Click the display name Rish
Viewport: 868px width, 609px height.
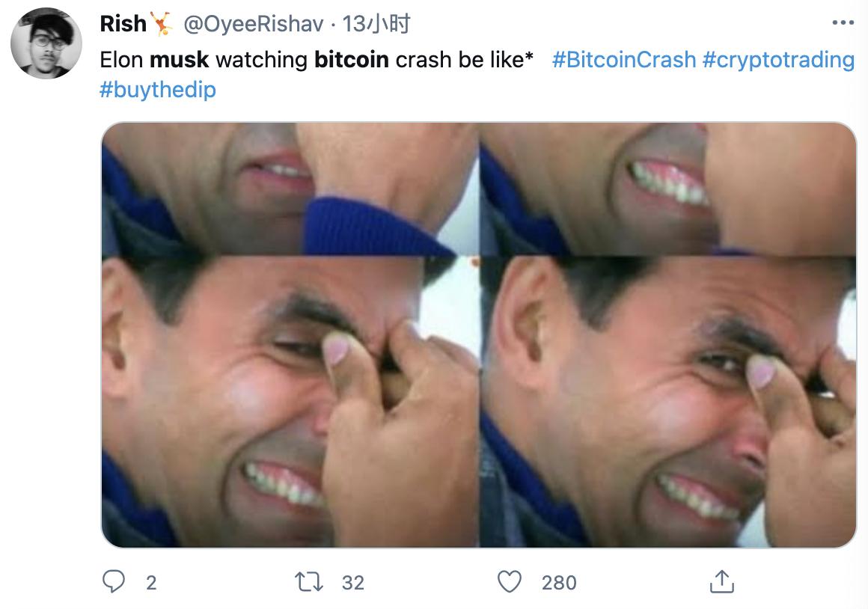pos(123,24)
